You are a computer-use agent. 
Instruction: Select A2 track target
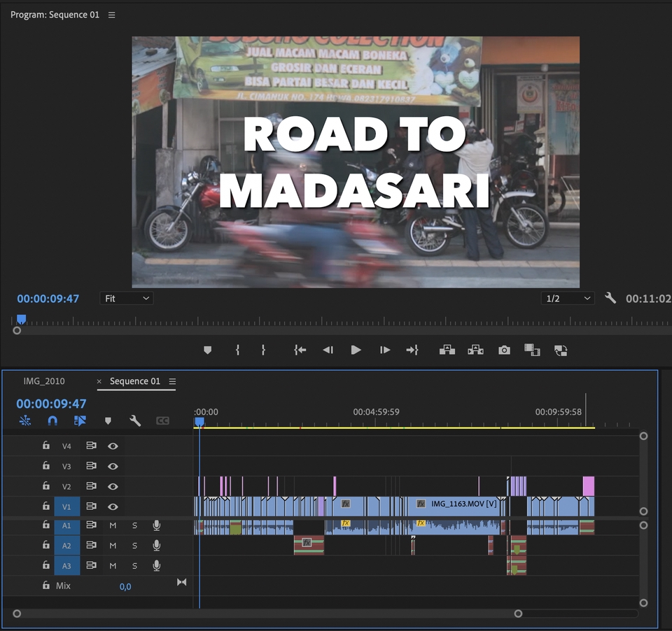click(67, 546)
